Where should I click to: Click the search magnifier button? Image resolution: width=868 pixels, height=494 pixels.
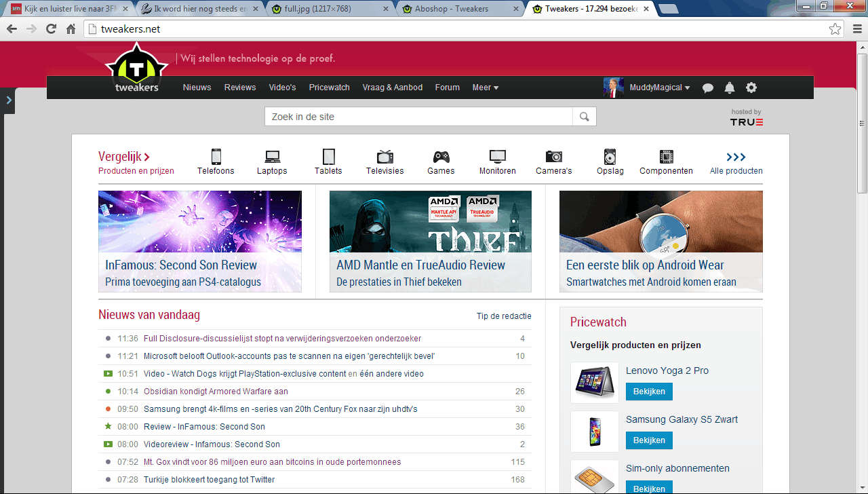[585, 117]
